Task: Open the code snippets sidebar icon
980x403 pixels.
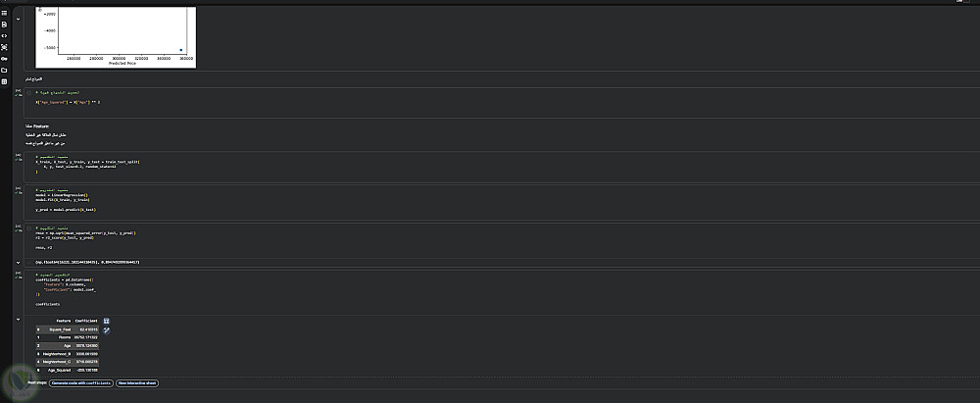Action: 4,35
